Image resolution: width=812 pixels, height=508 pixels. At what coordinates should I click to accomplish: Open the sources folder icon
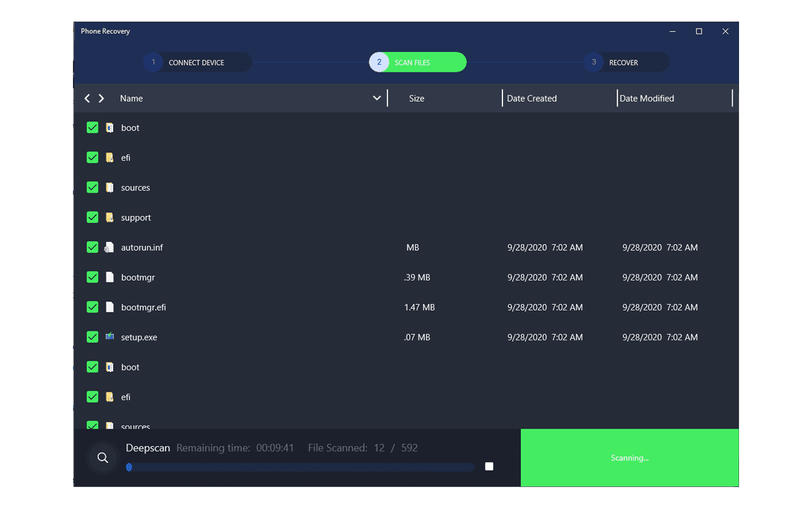[x=108, y=187]
